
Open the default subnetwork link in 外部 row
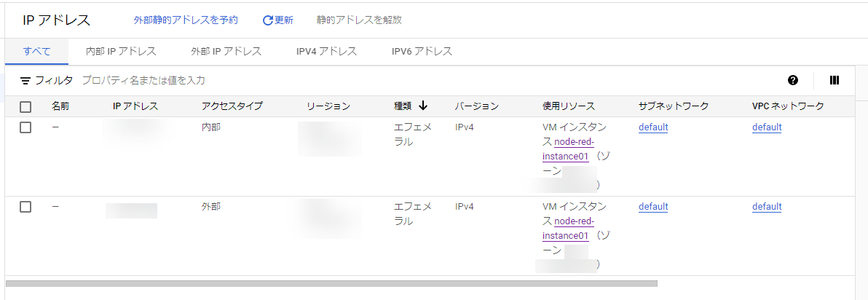[653, 207]
